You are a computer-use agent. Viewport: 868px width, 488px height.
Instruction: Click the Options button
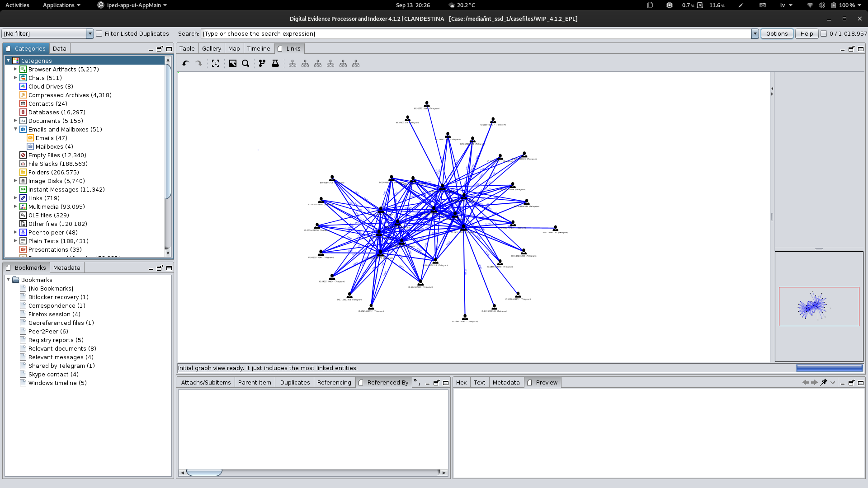pos(777,34)
